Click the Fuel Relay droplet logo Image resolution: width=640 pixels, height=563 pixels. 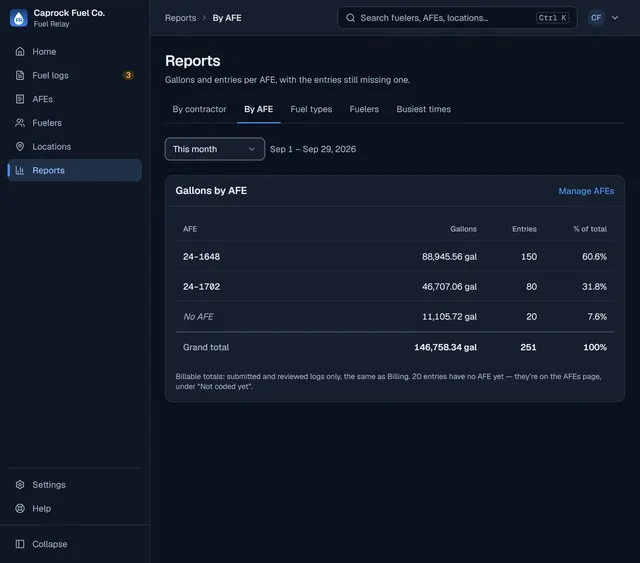tap(18, 18)
